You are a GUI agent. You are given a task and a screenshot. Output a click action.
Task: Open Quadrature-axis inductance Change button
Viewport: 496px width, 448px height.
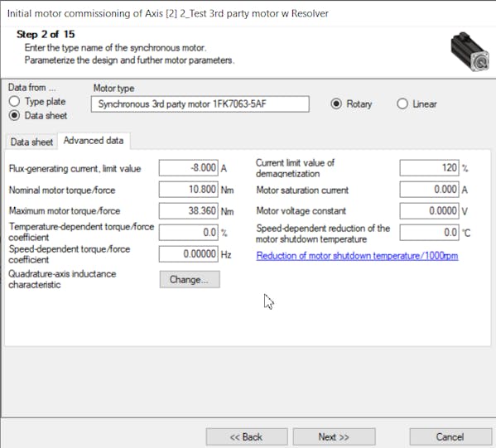coord(190,279)
